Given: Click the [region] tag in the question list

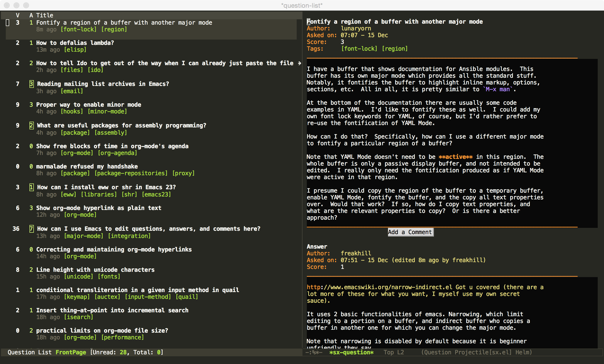Looking at the screenshot, I should click(114, 29).
